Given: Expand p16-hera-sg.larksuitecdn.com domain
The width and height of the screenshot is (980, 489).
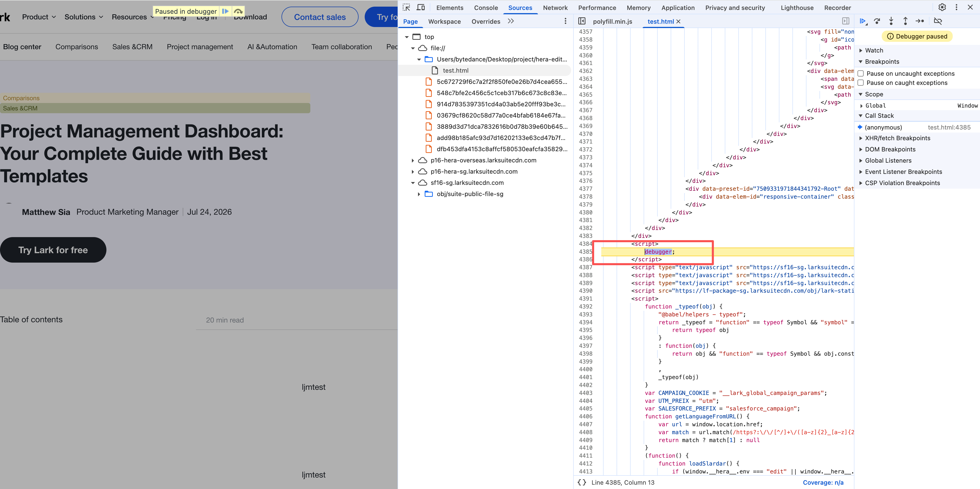Looking at the screenshot, I should 413,172.
